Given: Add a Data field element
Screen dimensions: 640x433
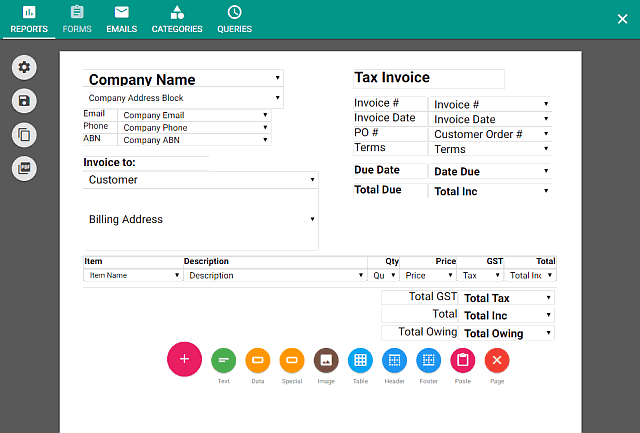Looking at the screenshot, I should click(x=257, y=360).
